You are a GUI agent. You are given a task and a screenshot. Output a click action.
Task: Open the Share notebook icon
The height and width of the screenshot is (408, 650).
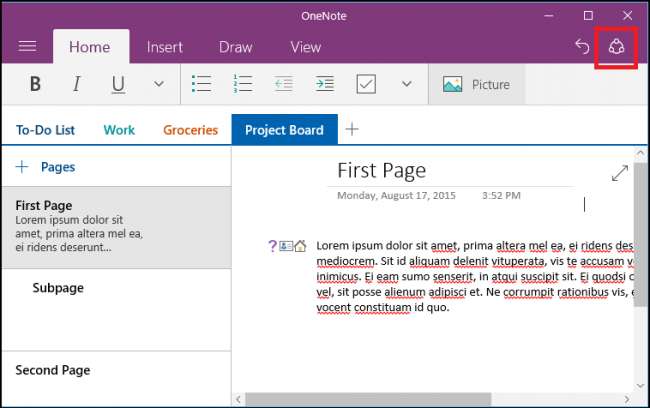pos(617,47)
